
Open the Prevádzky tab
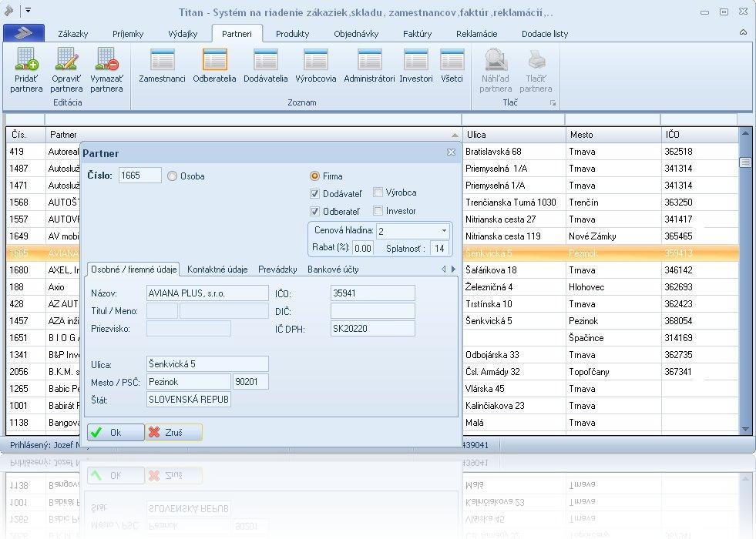tap(277, 269)
